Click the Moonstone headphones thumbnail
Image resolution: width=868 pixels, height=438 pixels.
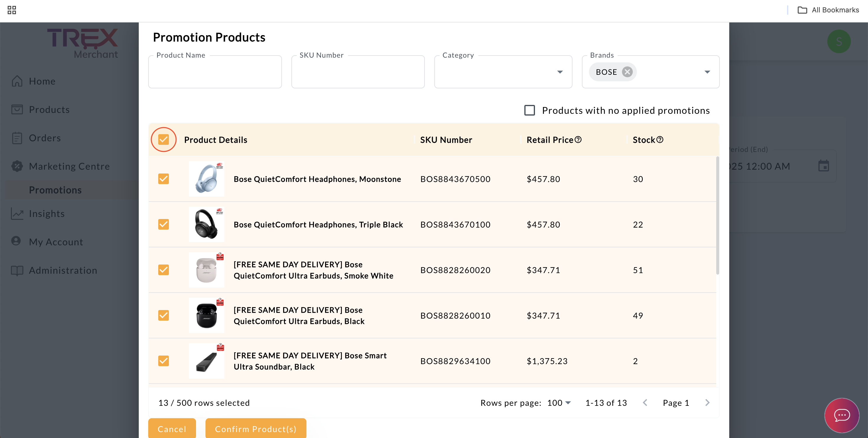pyautogui.click(x=206, y=179)
